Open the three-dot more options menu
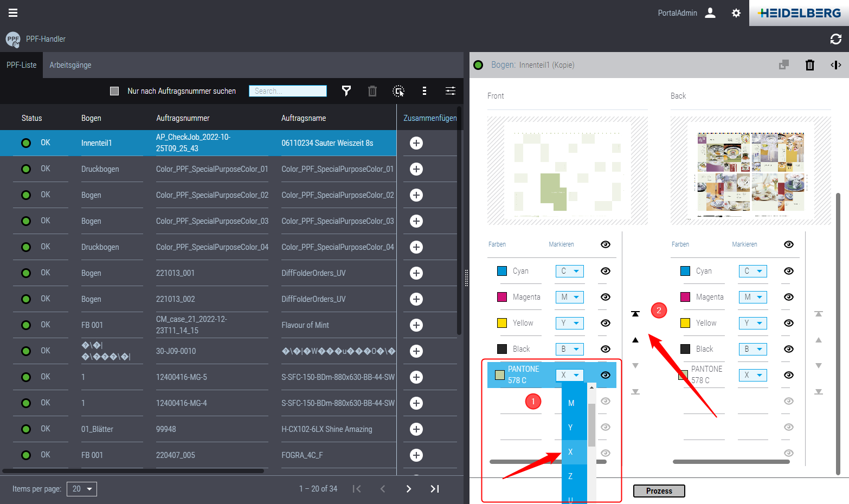 [424, 91]
